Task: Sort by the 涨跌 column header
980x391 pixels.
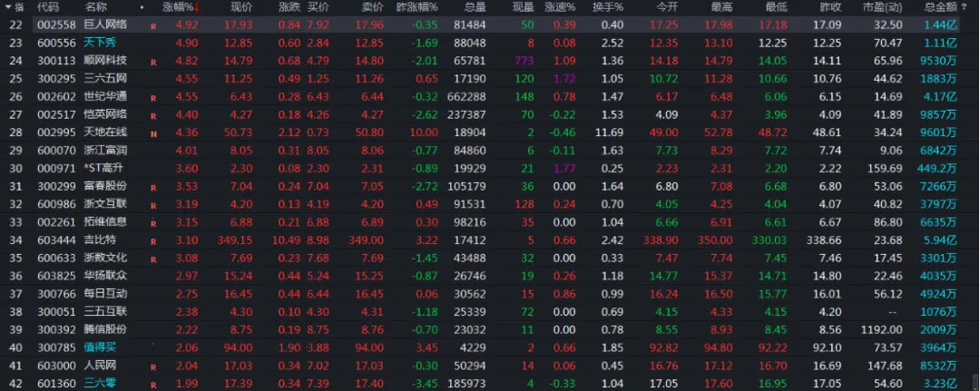Action: click(x=289, y=7)
